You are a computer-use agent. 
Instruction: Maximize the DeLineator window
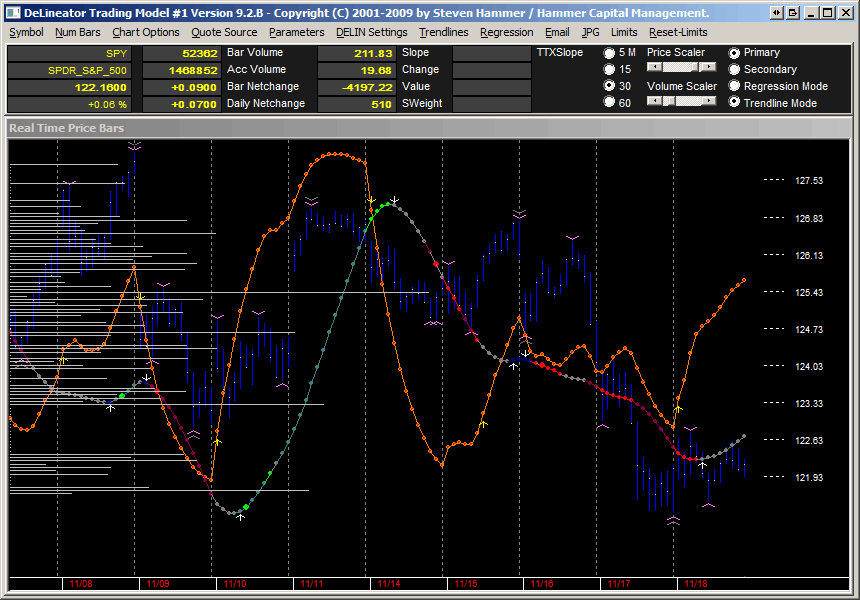pos(828,13)
